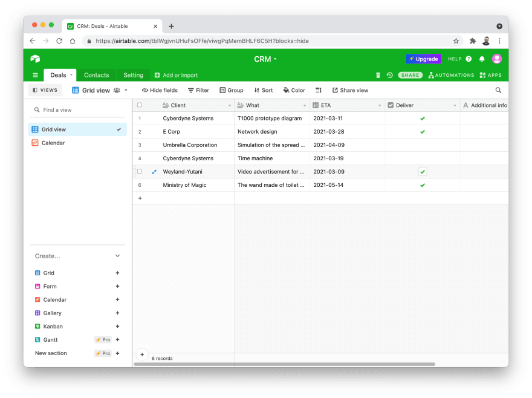Open Chrome profile dropdown arrow at top right
Viewport: 532px width, 398px height.
[x=499, y=26]
